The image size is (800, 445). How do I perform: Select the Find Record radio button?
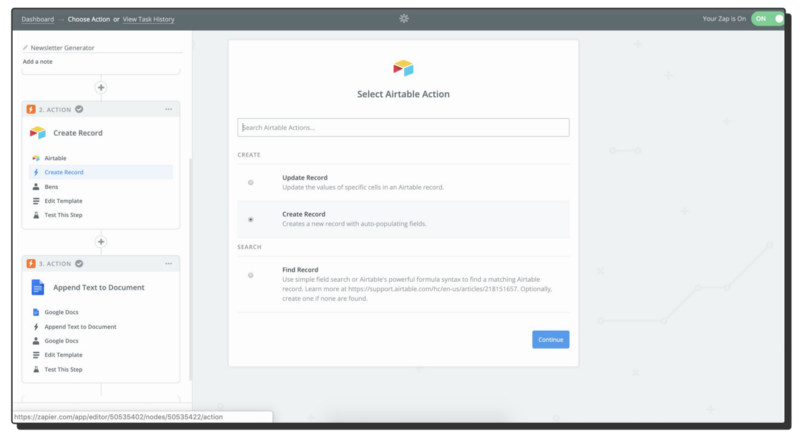click(x=251, y=276)
